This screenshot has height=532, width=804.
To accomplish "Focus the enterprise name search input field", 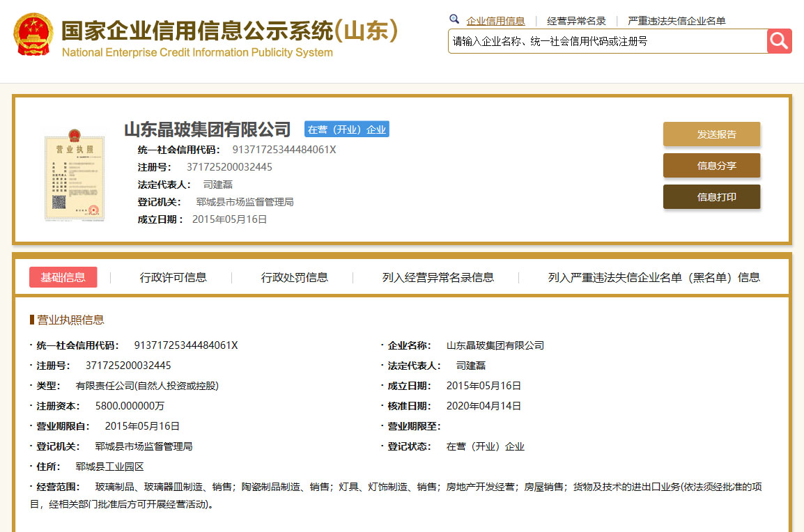I will [606, 41].
